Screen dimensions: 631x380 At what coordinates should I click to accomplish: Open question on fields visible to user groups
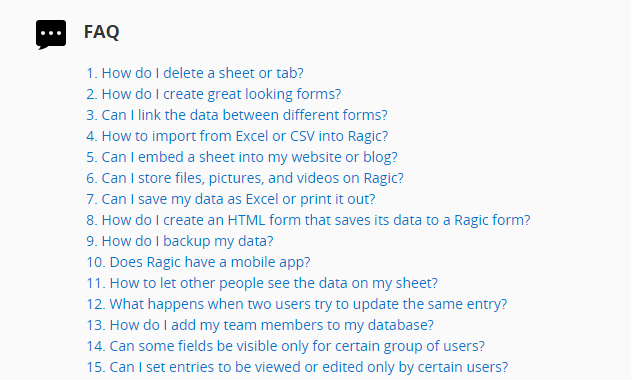click(x=286, y=346)
